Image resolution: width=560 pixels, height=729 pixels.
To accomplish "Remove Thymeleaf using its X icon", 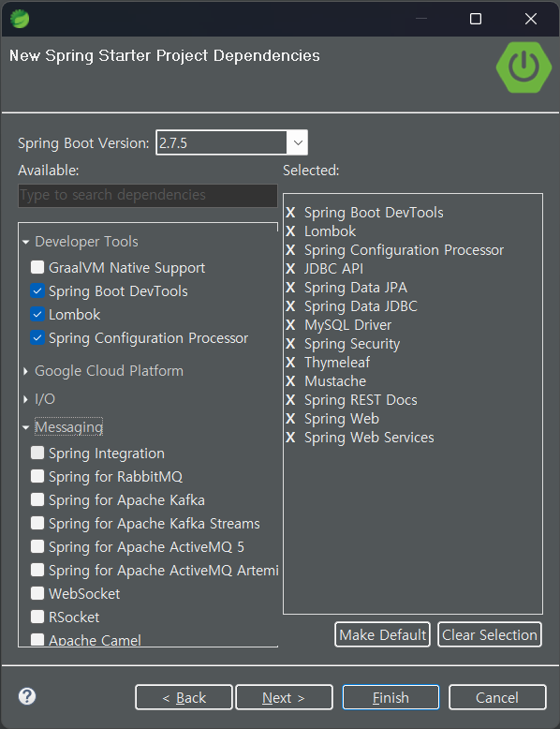I will [290, 363].
